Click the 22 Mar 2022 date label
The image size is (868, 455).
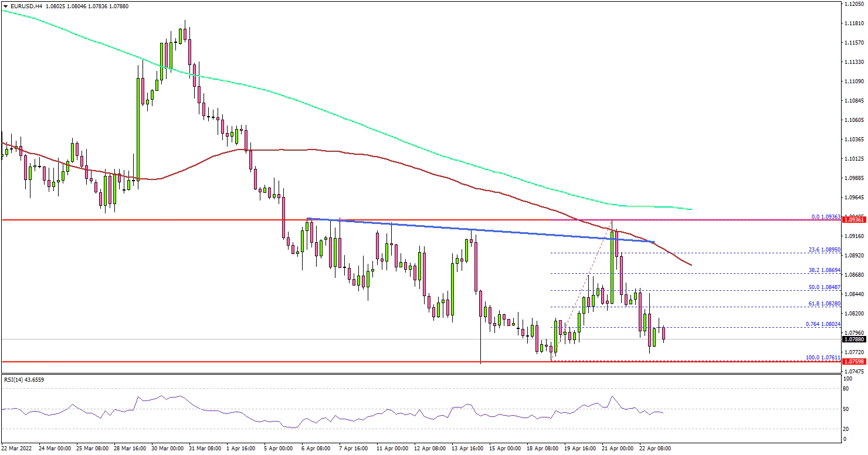(x=16, y=448)
